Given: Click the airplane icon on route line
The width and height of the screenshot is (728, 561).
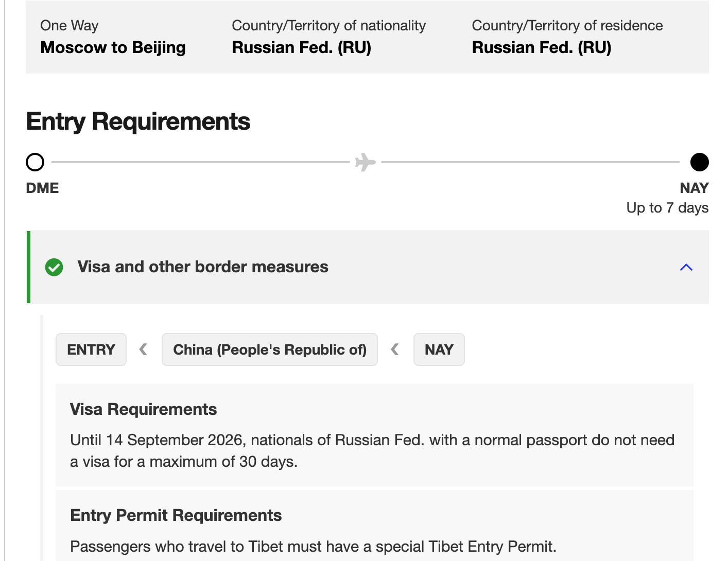Looking at the screenshot, I should 366,162.
